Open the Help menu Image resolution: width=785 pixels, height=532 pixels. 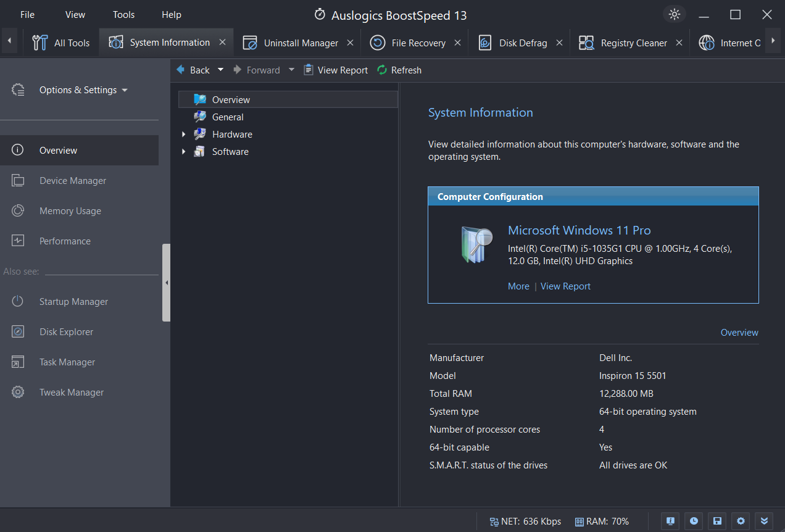(x=172, y=14)
